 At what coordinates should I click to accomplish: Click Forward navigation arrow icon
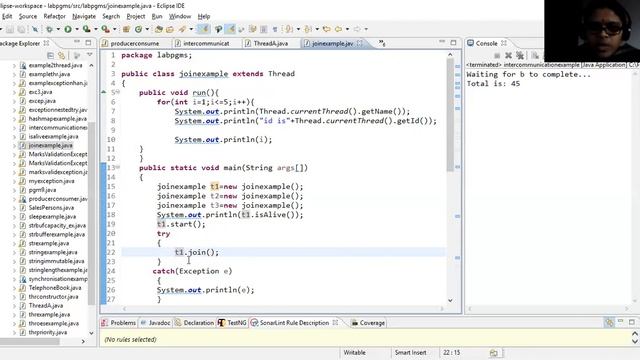pos(357,29)
